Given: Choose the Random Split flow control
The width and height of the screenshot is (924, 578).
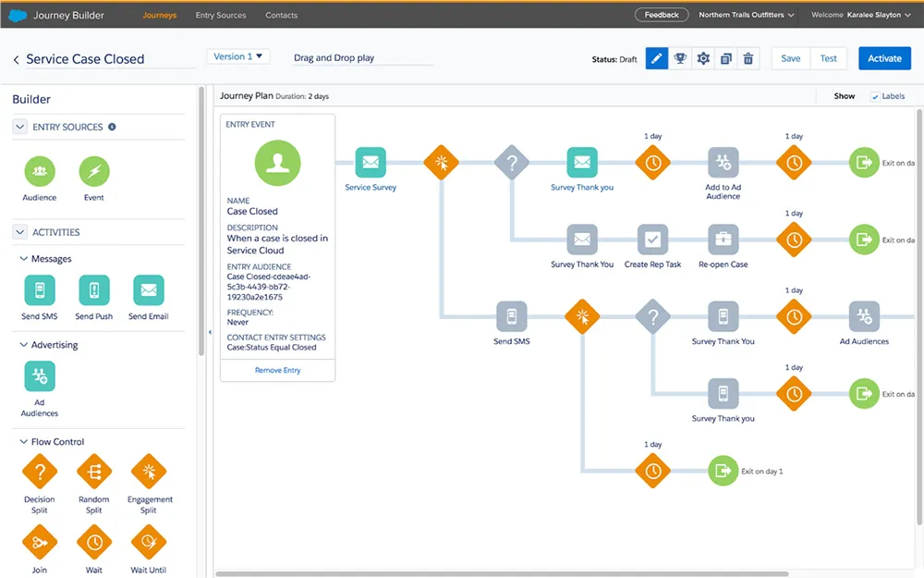Looking at the screenshot, I should point(94,472).
